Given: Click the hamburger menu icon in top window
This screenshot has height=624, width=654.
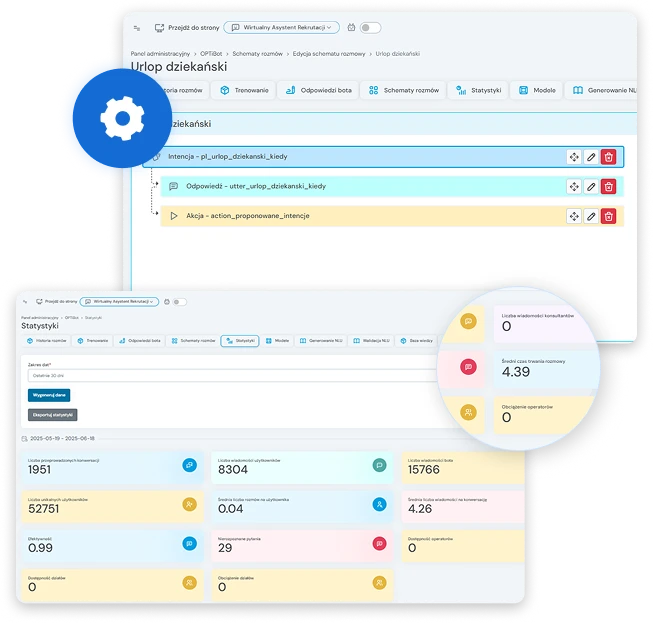Looking at the screenshot, I should pyautogui.click(x=138, y=28).
